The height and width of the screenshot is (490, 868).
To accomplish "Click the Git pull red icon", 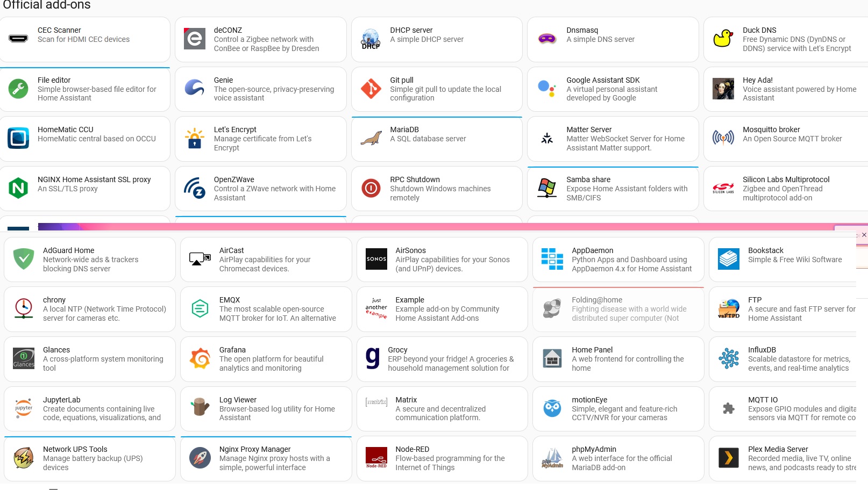I will (x=371, y=89).
